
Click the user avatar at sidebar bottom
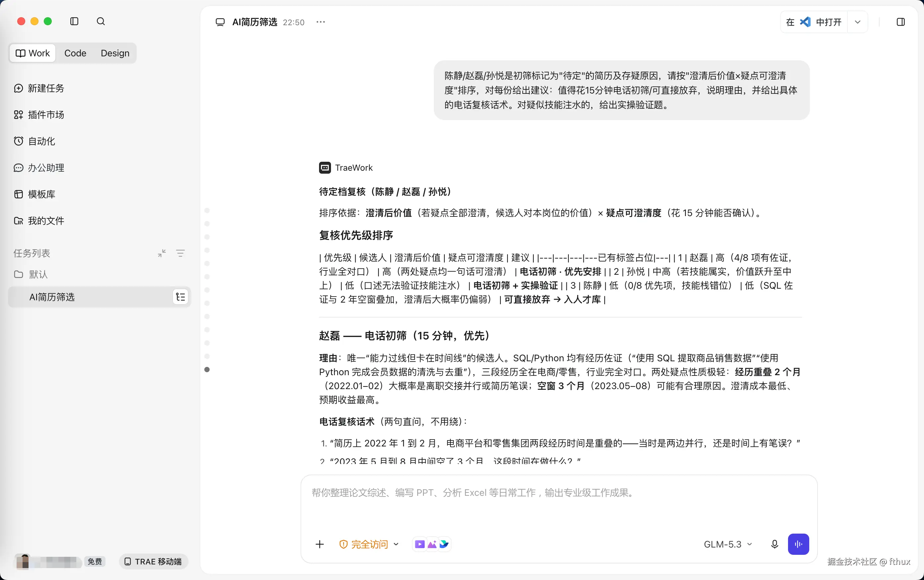click(23, 561)
